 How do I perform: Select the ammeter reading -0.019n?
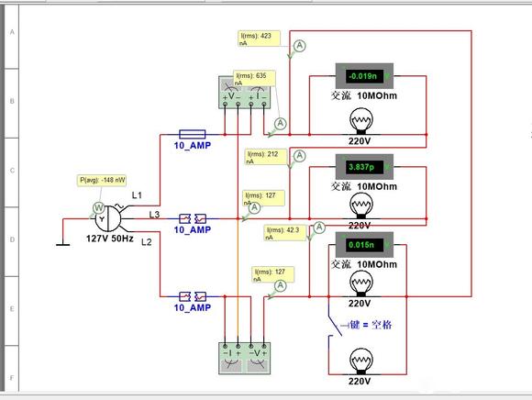(x=364, y=76)
